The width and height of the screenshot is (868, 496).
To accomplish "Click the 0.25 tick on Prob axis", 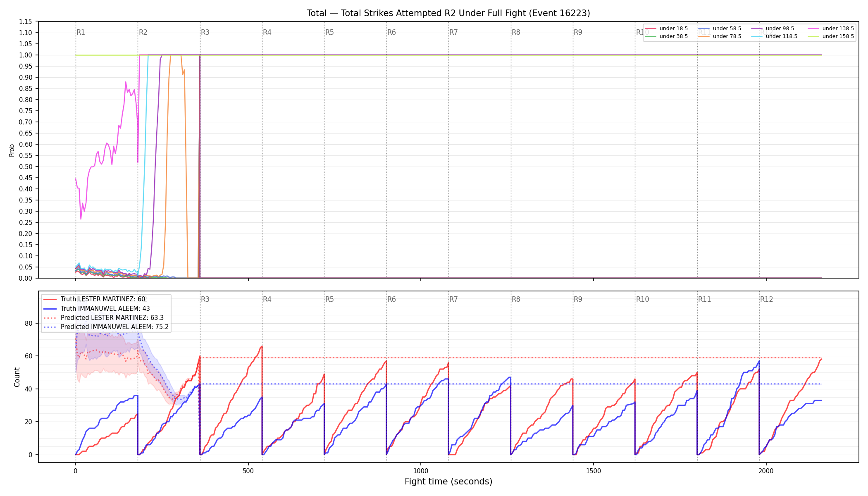I will [x=26, y=222].
